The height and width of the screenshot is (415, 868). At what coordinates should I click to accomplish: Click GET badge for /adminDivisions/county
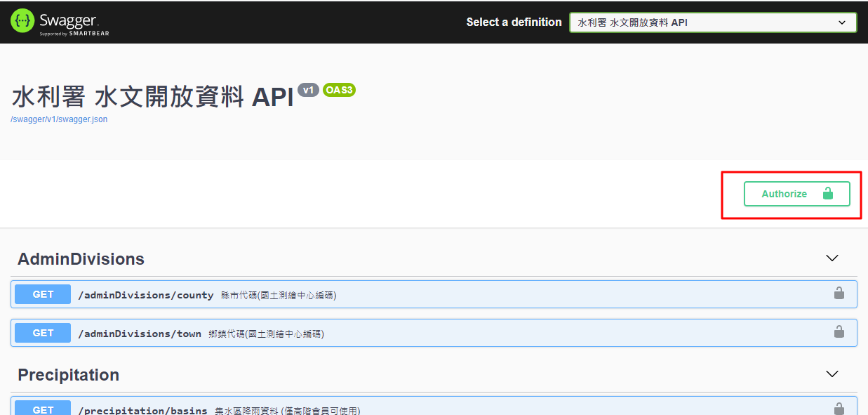pos(43,294)
